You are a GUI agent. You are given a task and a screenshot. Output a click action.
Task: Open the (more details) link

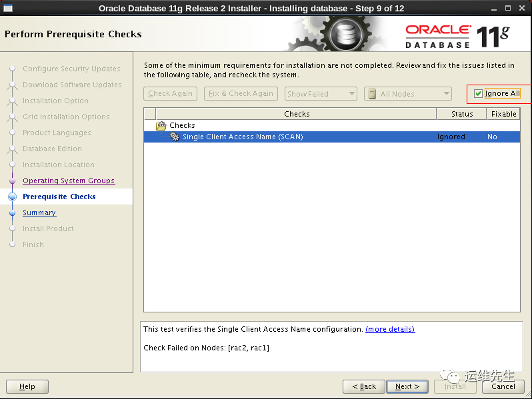coord(390,329)
